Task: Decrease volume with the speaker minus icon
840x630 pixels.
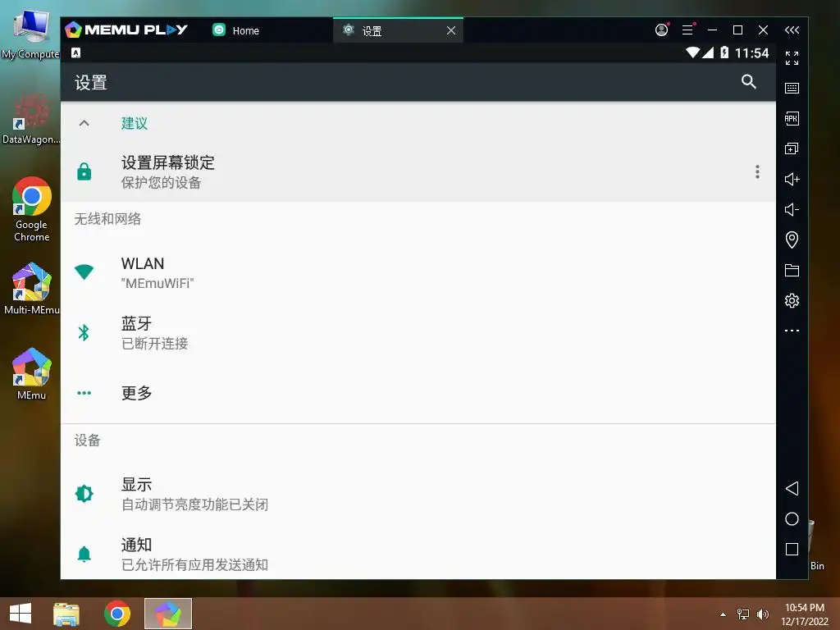Action: [792, 209]
